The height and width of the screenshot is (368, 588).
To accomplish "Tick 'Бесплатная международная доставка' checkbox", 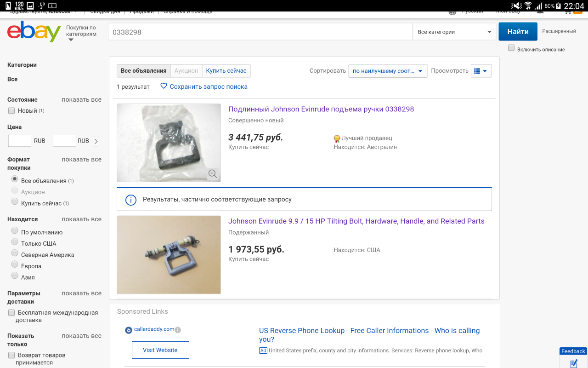I will coord(11,313).
